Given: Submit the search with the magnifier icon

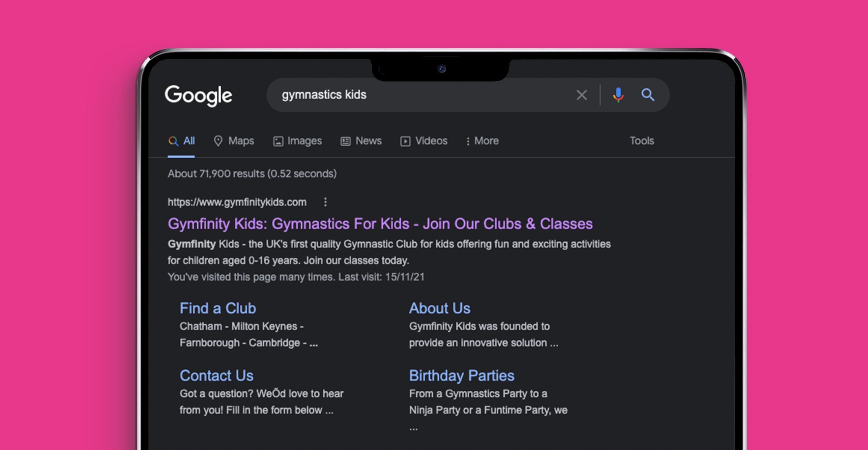Looking at the screenshot, I should [x=648, y=95].
